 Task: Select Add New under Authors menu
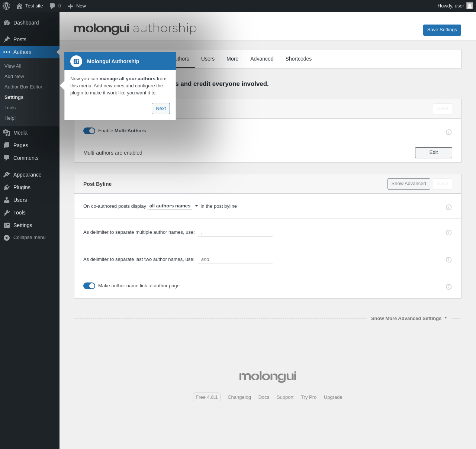(x=14, y=77)
